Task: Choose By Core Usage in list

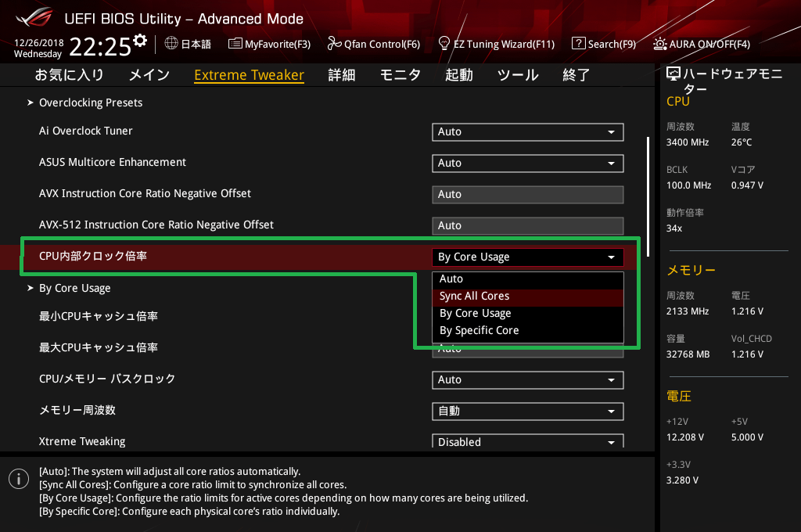Action: coord(528,313)
